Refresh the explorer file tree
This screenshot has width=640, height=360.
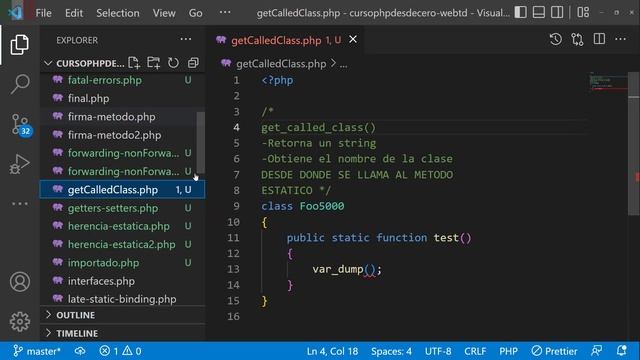[x=173, y=63]
